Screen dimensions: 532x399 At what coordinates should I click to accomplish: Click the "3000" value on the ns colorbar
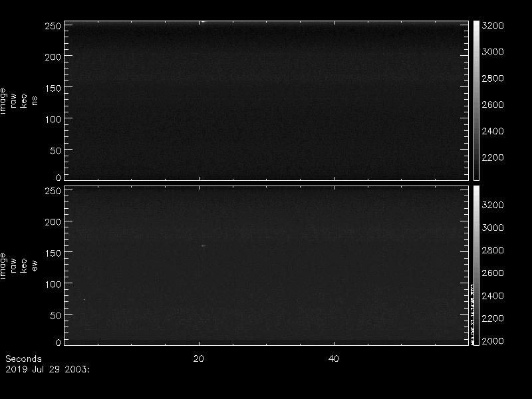pos(493,52)
